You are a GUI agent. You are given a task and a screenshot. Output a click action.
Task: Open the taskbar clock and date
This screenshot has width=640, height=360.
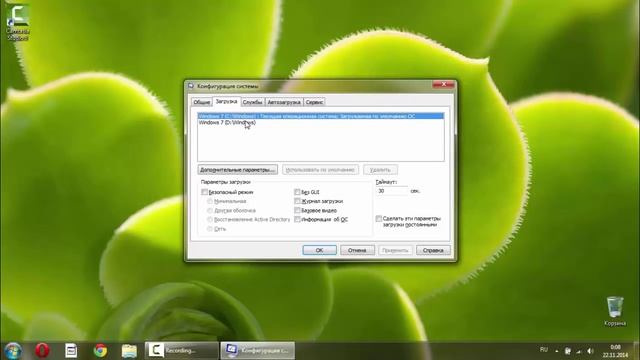(615, 351)
